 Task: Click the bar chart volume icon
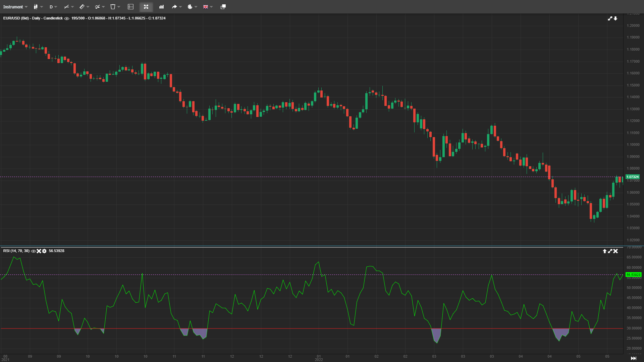tap(161, 7)
